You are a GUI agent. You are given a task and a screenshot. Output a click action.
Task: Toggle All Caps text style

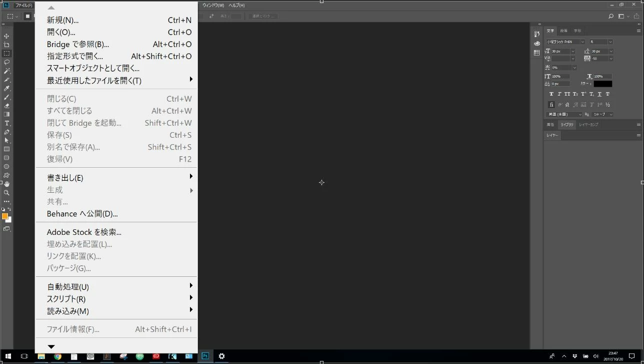pos(567,94)
